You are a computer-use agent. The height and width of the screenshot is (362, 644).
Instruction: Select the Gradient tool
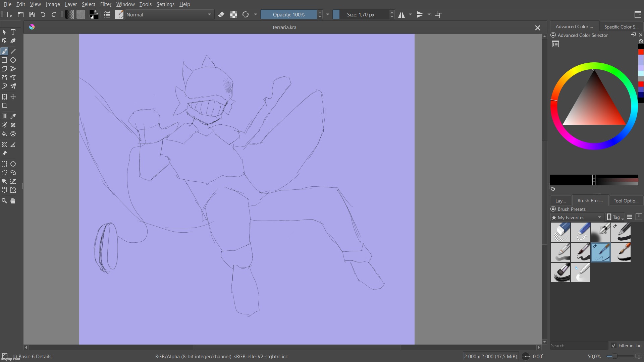pyautogui.click(x=4, y=116)
